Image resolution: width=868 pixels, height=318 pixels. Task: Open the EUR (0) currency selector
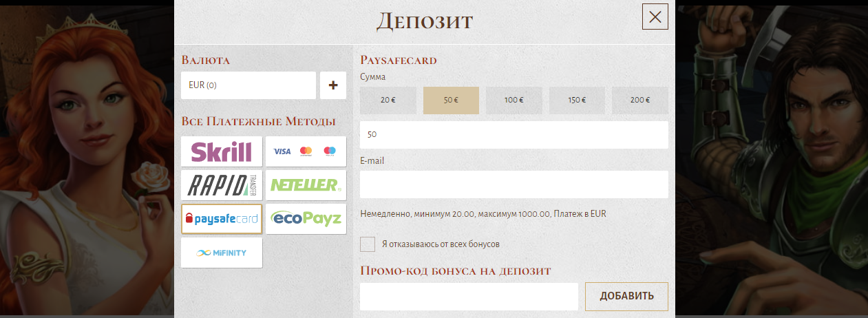pos(248,85)
